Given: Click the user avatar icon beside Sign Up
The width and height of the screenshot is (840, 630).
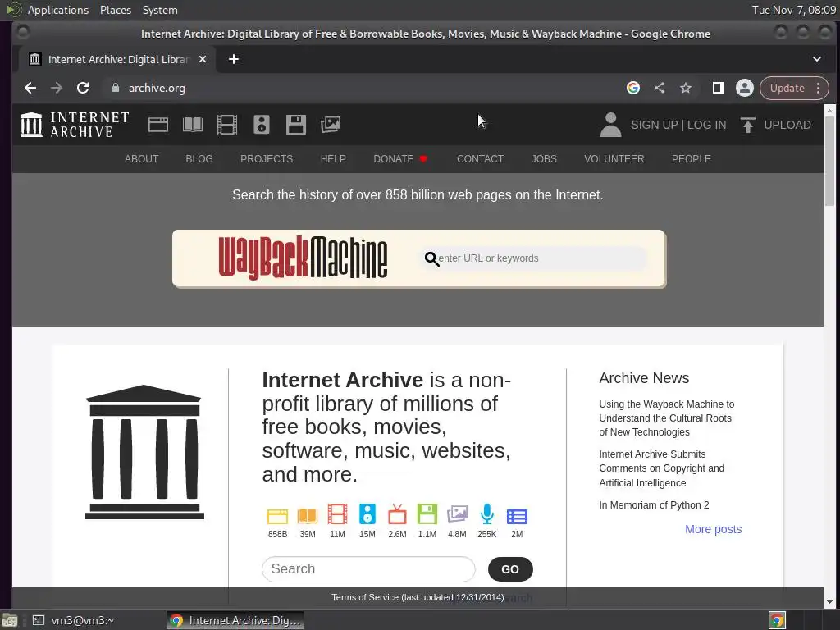Looking at the screenshot, I should point(610,125).
